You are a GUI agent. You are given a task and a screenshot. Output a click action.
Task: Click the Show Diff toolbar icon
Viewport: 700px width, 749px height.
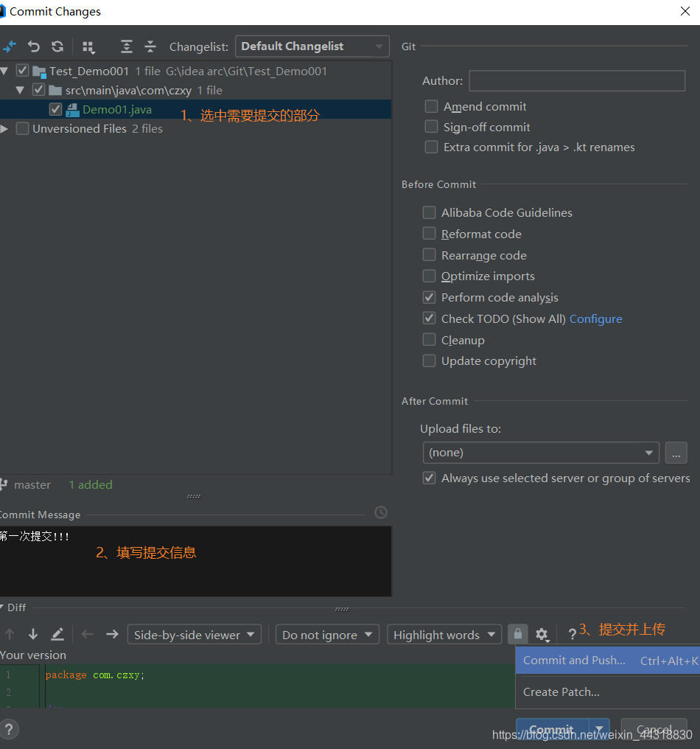9,46
